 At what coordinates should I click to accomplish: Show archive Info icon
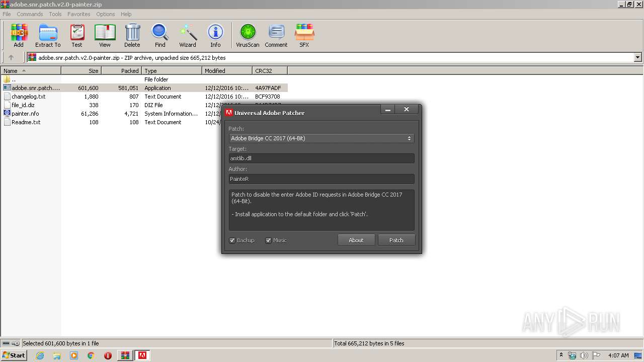pos(215,35)
